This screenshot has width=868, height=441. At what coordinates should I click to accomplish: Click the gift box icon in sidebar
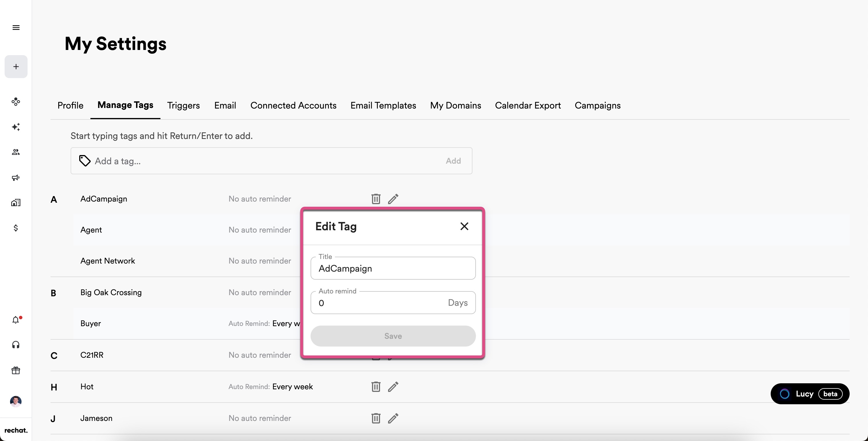[16, 371]
